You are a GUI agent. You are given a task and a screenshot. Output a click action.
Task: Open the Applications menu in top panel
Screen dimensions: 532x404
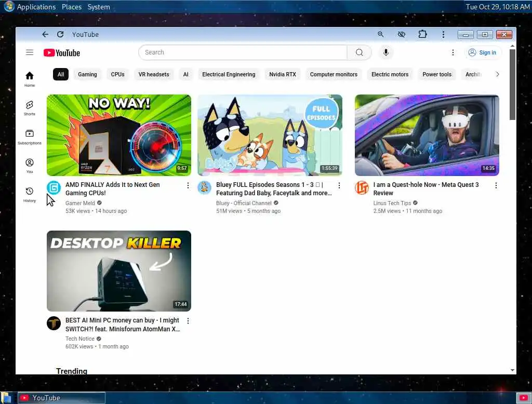pyautogui.click(x=36, y=7)
